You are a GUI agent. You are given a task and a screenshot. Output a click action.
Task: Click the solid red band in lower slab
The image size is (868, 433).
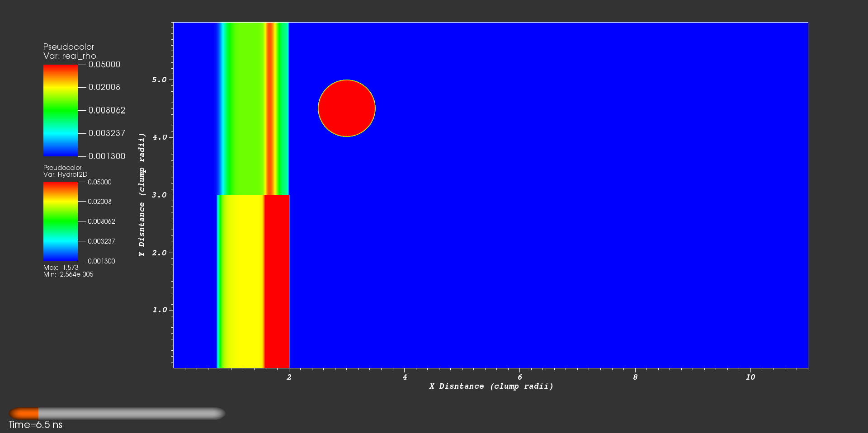pyautogui.click(x=277, y=280)
